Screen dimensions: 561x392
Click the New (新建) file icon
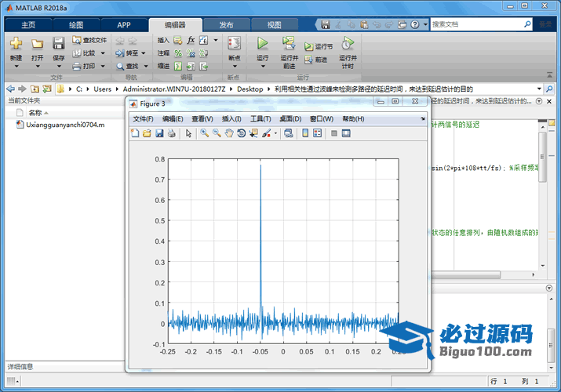click(16, 43)
